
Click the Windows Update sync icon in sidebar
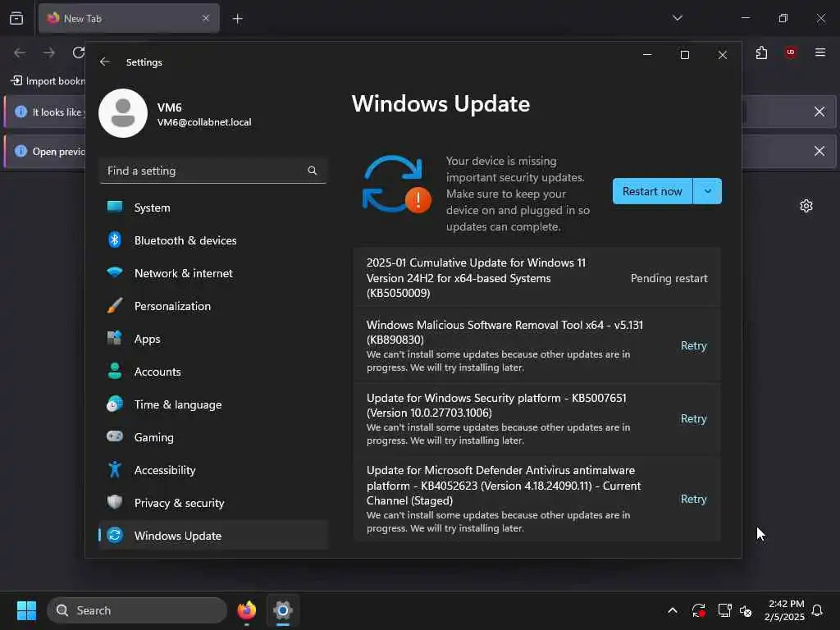point(115,535)
